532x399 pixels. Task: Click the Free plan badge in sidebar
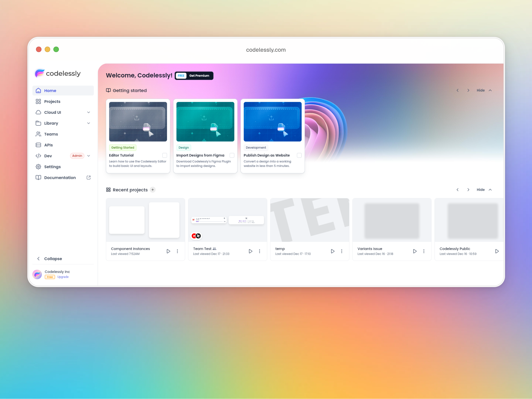click(x=50, y=277)
